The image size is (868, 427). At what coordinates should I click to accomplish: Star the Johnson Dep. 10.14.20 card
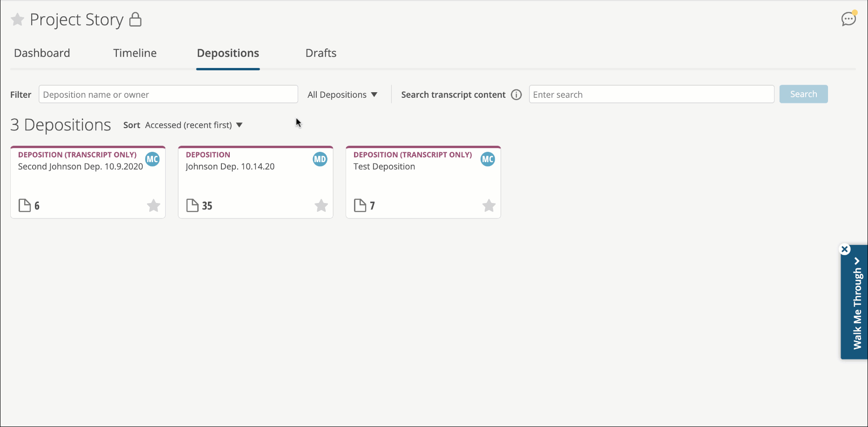point(321,205)
